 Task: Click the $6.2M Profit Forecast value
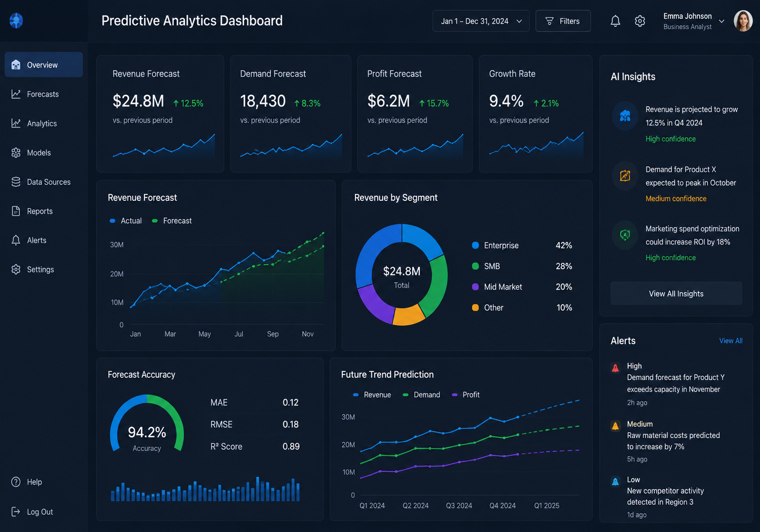point(388,101)
